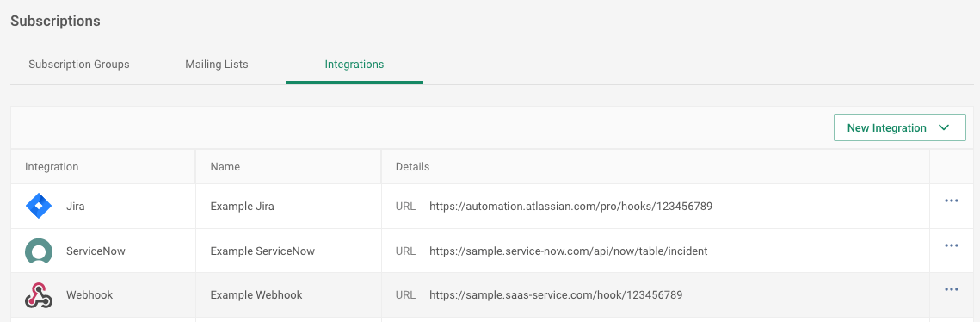Open the three-dot menu for Example Jira
Viewport: 980px width, 322px height.
tap(952, 201)
